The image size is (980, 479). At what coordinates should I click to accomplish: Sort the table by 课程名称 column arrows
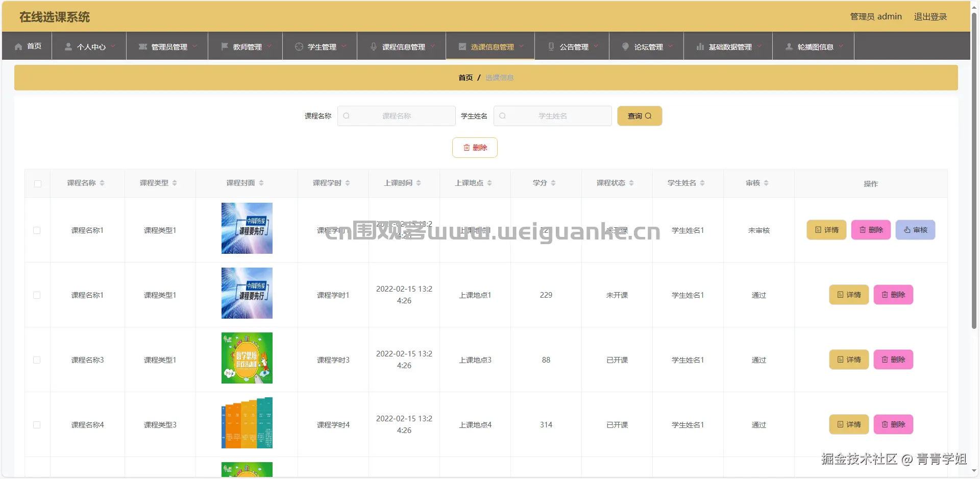(102, 183)
